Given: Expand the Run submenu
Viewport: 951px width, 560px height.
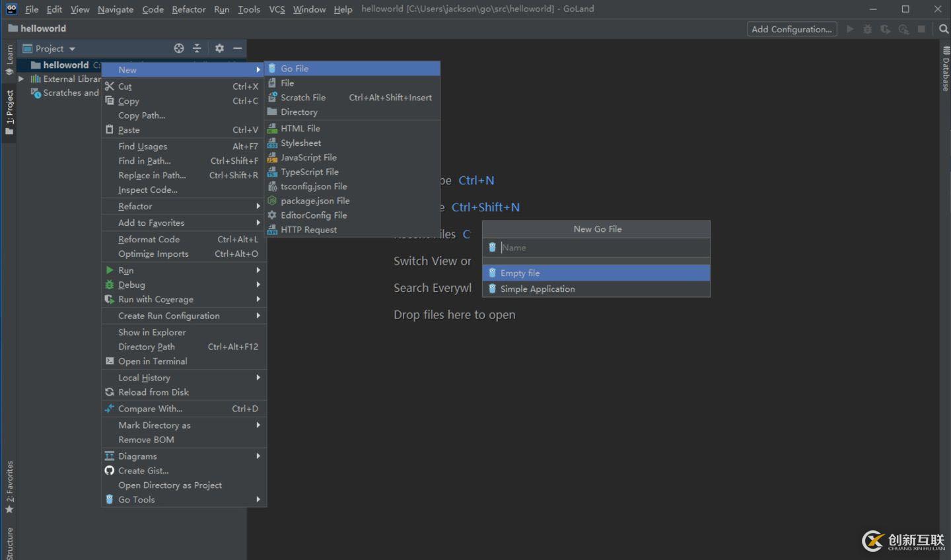Looking at the screenshot, I should [x=184, y=271].
